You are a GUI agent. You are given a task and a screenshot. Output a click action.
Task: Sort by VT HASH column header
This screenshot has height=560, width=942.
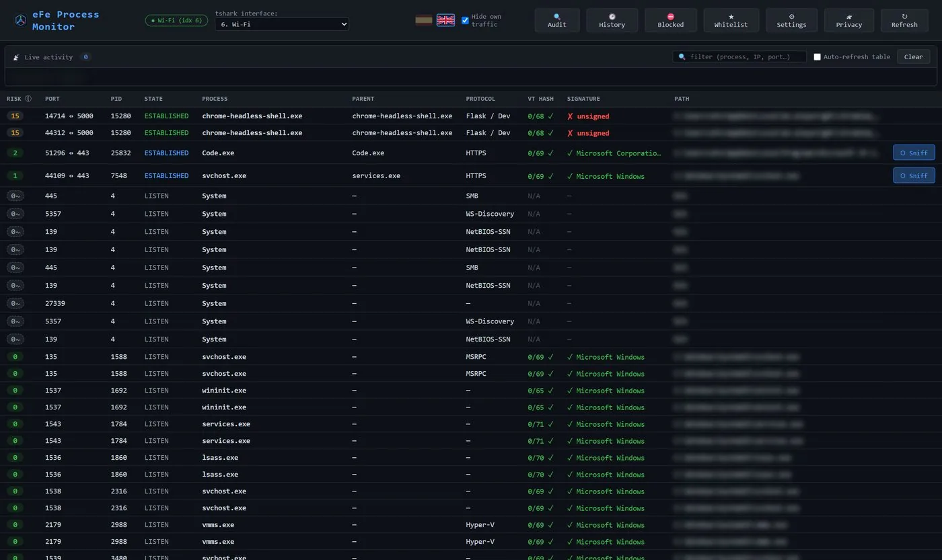tap(540, 99)
